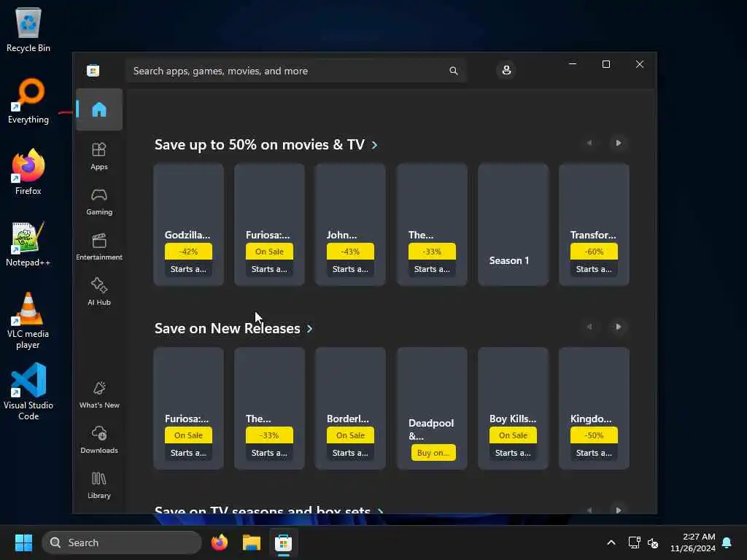
Task: Open The... card in New Releases row
Action: click(x=270, y=408)
